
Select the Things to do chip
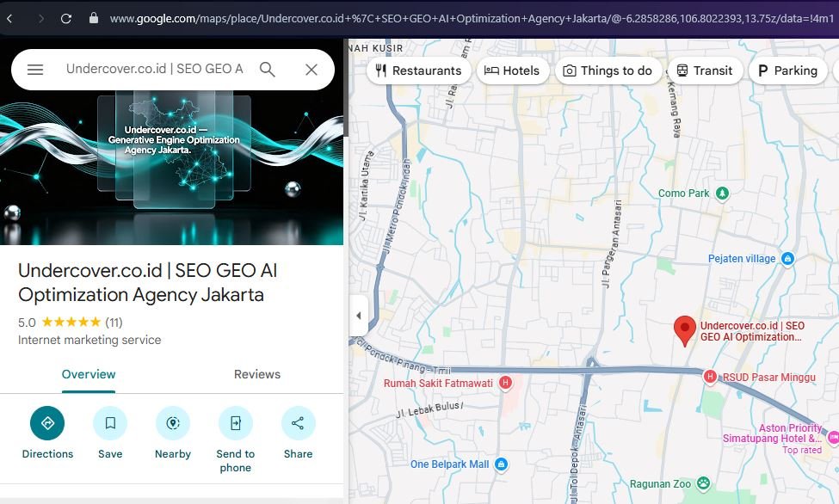608,71
